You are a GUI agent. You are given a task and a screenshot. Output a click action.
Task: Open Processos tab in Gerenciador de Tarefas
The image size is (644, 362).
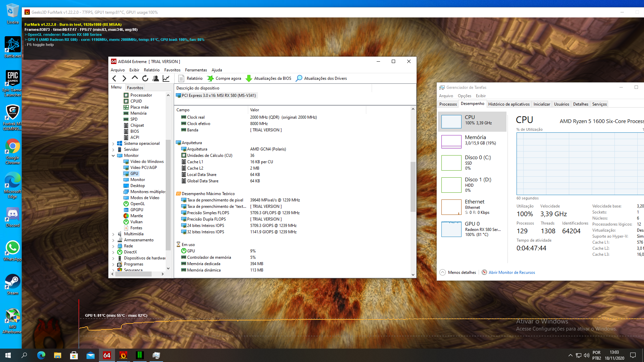(448, 104)
